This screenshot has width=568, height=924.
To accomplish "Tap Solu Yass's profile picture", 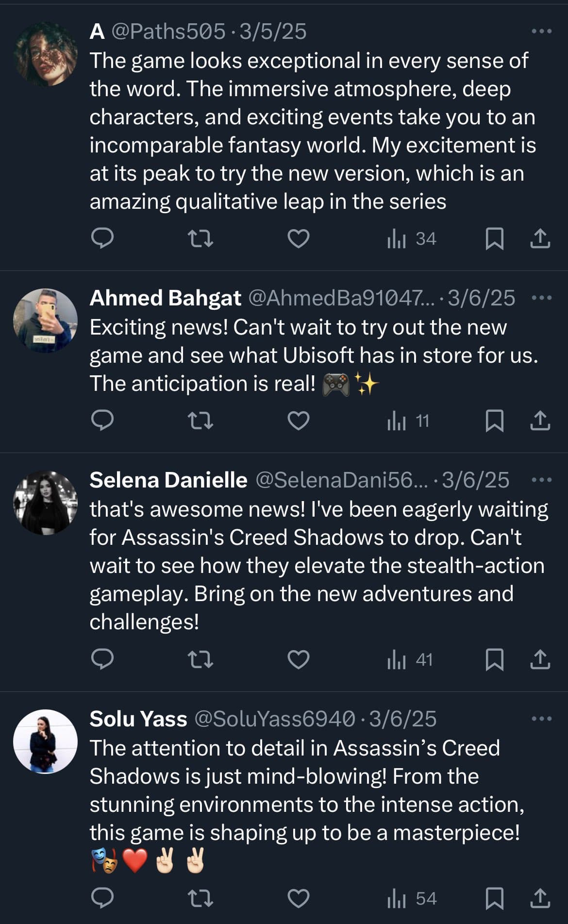I will click(x=45, y=741).
